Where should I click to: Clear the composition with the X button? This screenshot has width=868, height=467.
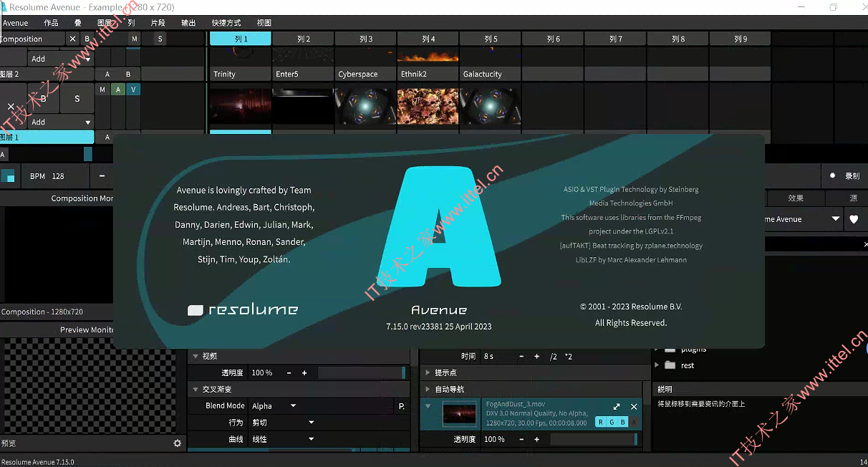click(72, 39)
